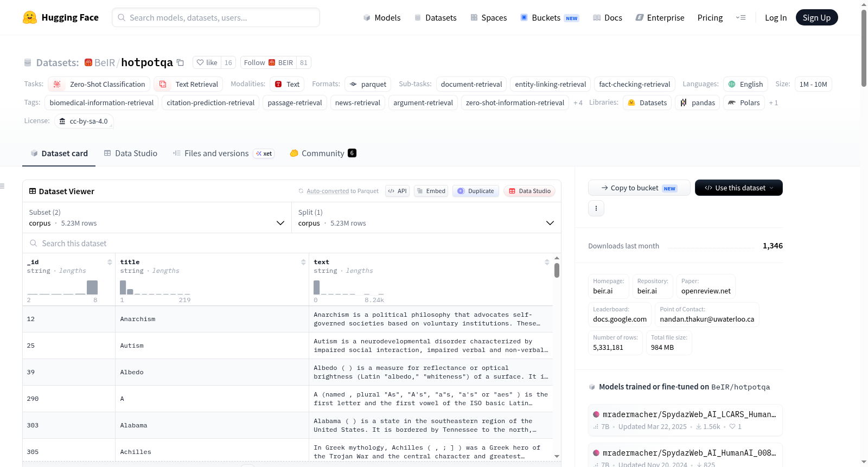Click the _id lengths histogram bar
The height and width of the screenshot is (467, 868).
92,287
